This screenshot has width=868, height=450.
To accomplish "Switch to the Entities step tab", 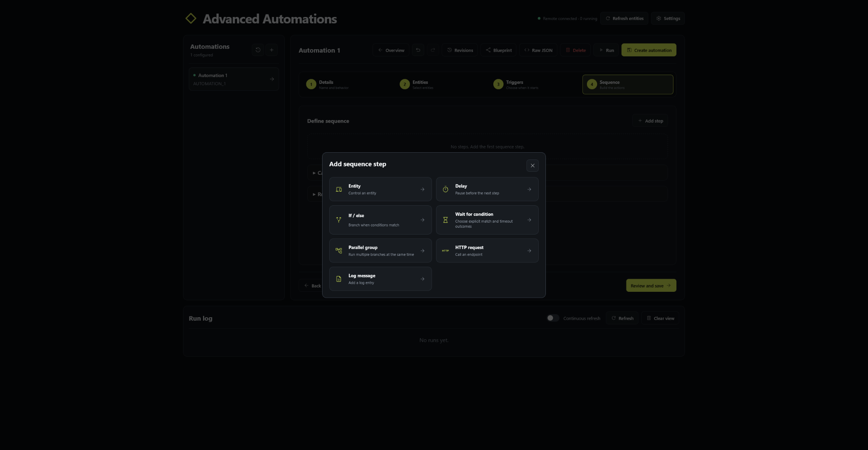I will pos(441,84).
